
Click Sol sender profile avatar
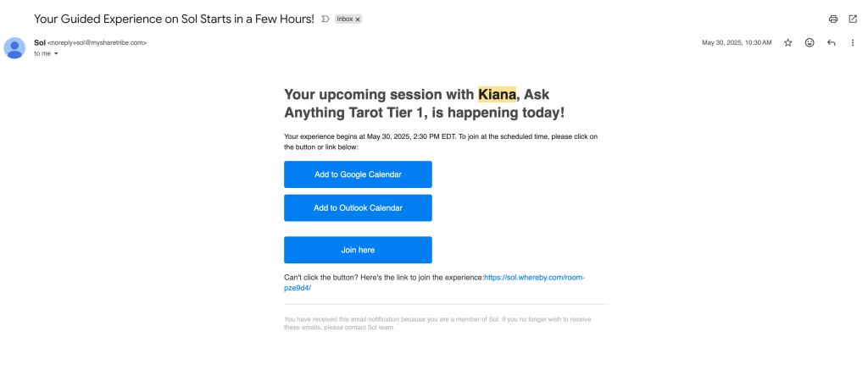(15, 47)
